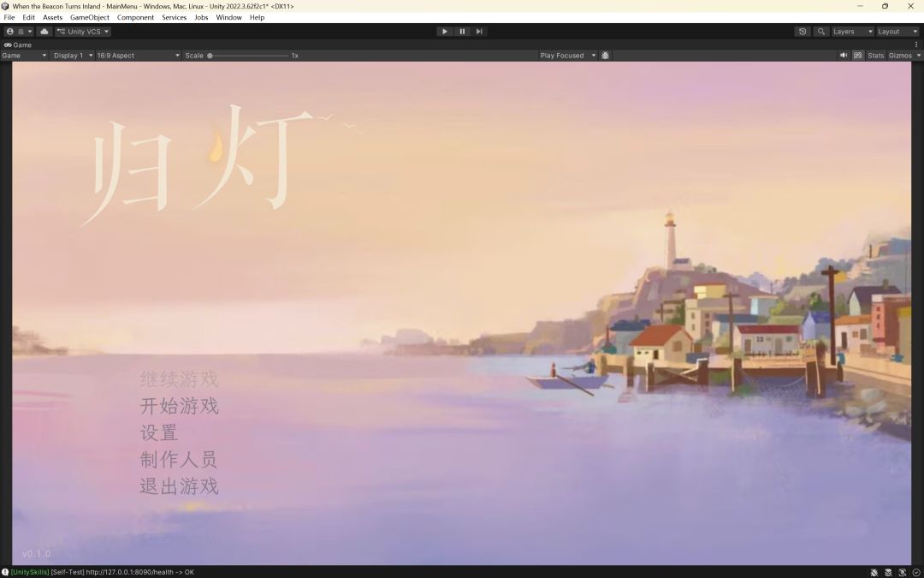Open the Undo History icon
Screen dimensions: 924x578
(x=802, y=32)
